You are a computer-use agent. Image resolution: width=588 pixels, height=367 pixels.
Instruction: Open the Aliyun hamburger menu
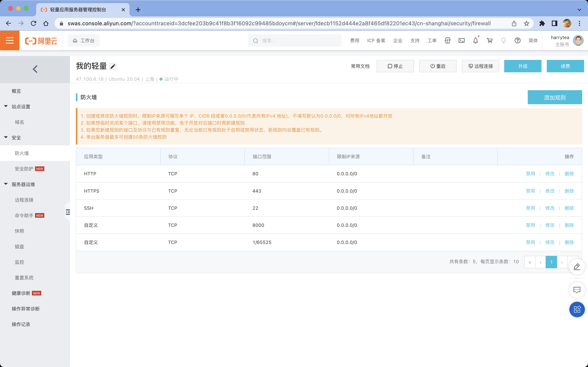tap(10, 41)
